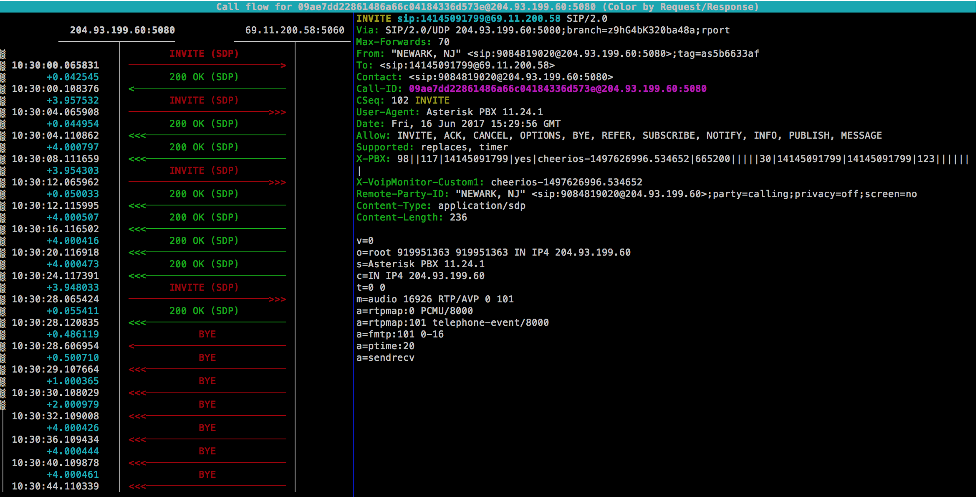
Task: Click the X-VoipMonitor-Custom1 header line
Action: (x=499, y=182)
